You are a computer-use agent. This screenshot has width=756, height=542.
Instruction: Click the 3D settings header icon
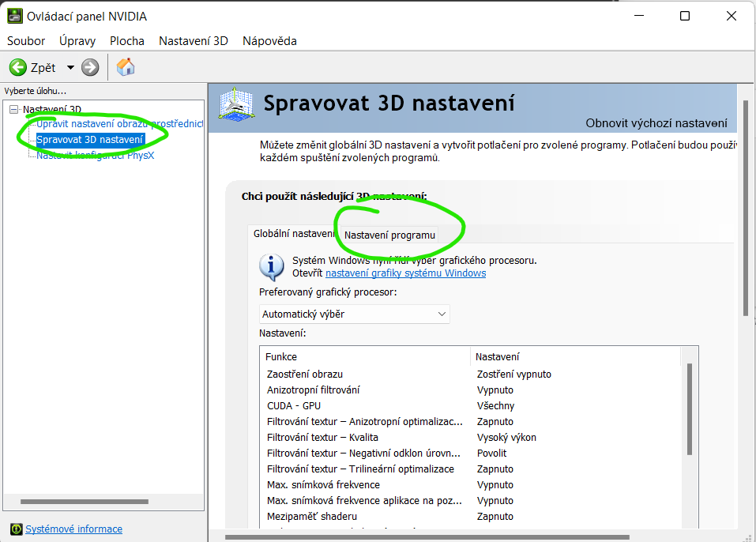tap(235, 104)
